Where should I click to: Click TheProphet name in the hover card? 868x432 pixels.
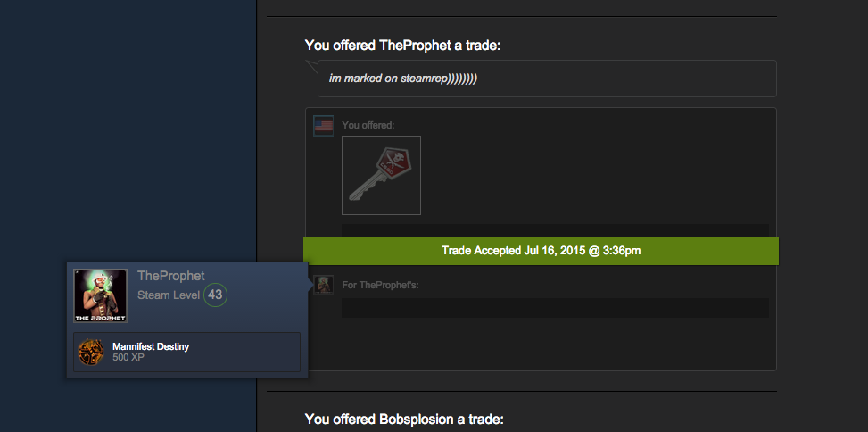[171, 276]
